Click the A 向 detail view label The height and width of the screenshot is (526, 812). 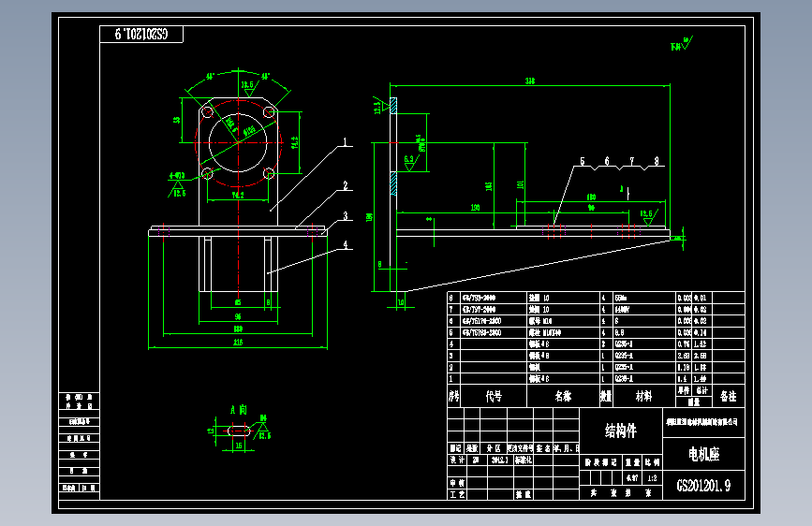[238, 410]
